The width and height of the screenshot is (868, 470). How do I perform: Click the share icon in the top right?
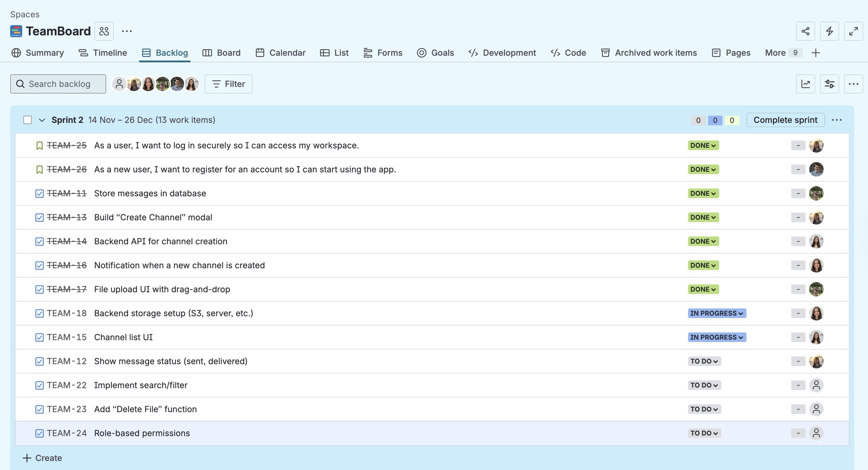point(806,31)
